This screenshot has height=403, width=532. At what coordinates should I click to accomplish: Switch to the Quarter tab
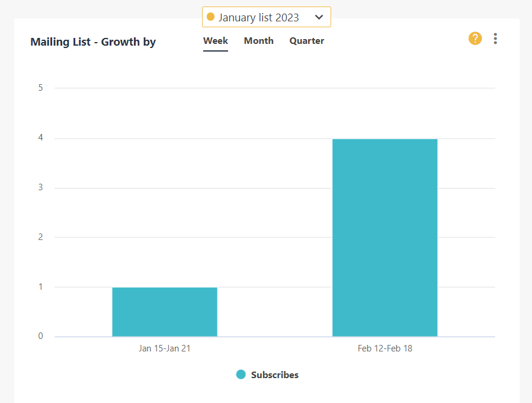(306, 40)
